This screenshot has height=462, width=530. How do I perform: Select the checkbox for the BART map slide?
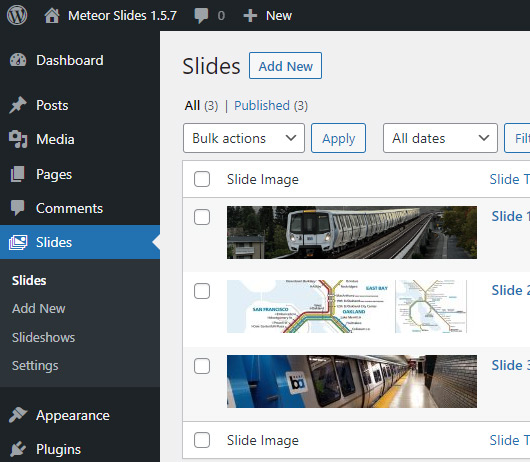pyautogui.click(x=202, y=291)
